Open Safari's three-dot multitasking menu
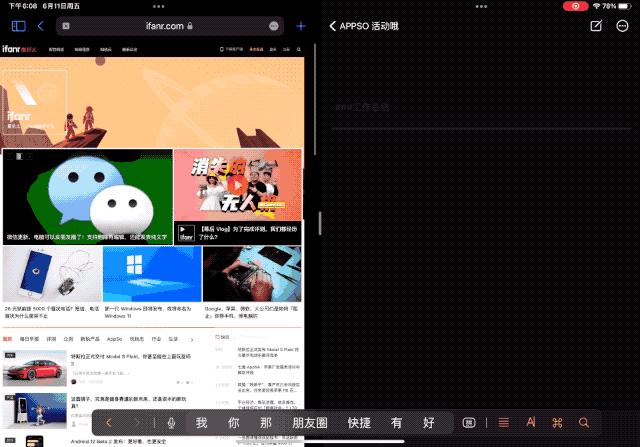 (x=158, y=6)
